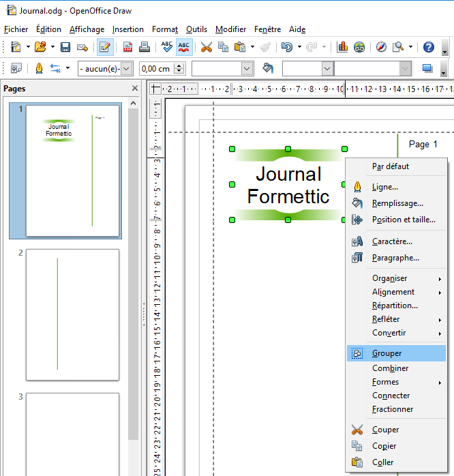Toggle the Edit file mode icon
This screenshot has width=454, height=476.
105,47
